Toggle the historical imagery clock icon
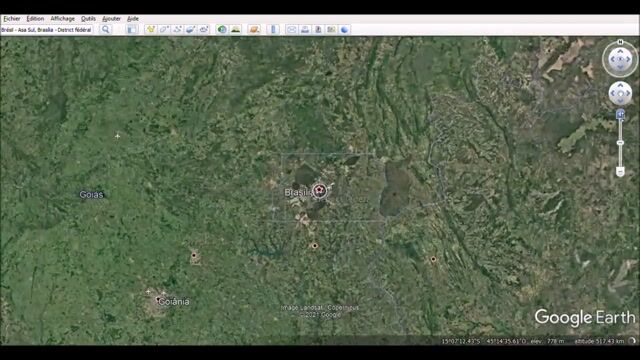Viewport: 640px width, 360px height. coord(222,29)
